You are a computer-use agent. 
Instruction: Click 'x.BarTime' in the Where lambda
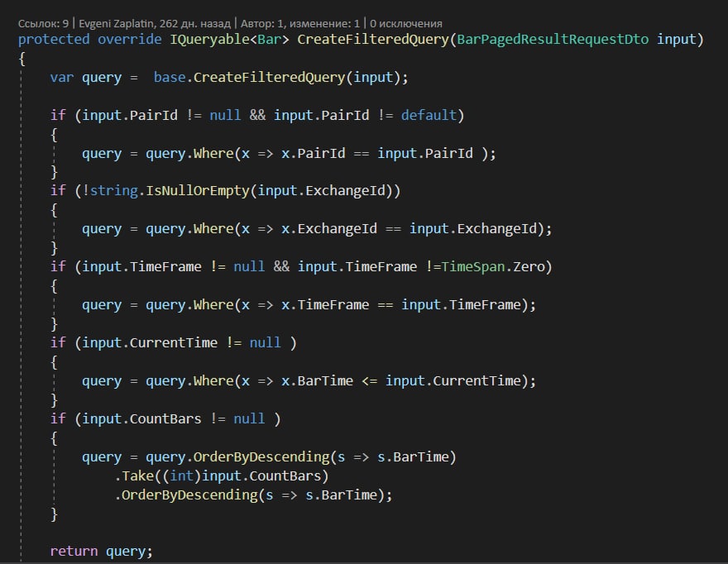click(x=317, y=381)
